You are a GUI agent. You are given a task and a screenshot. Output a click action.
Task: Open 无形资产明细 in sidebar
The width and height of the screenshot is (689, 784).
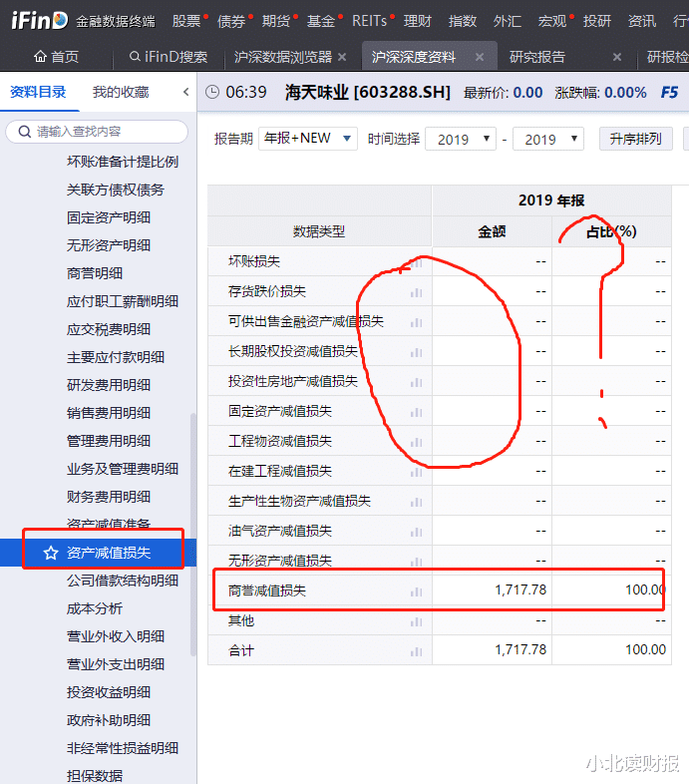point(109,245)
